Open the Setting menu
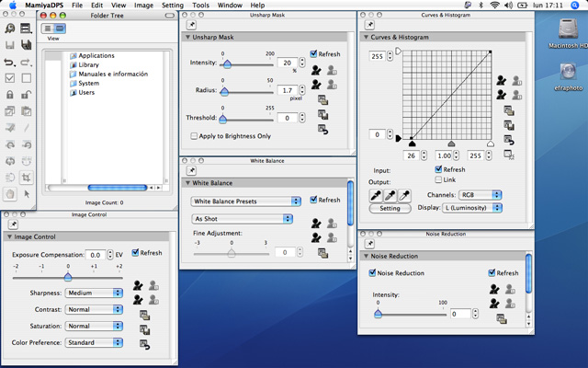Screen dimensions: 588x368 173,6
